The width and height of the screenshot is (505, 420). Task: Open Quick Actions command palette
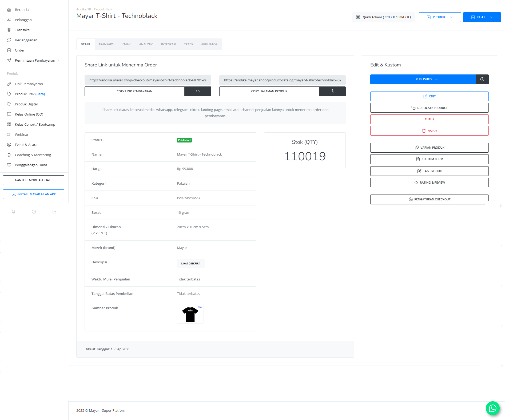(x=383, y=17)
